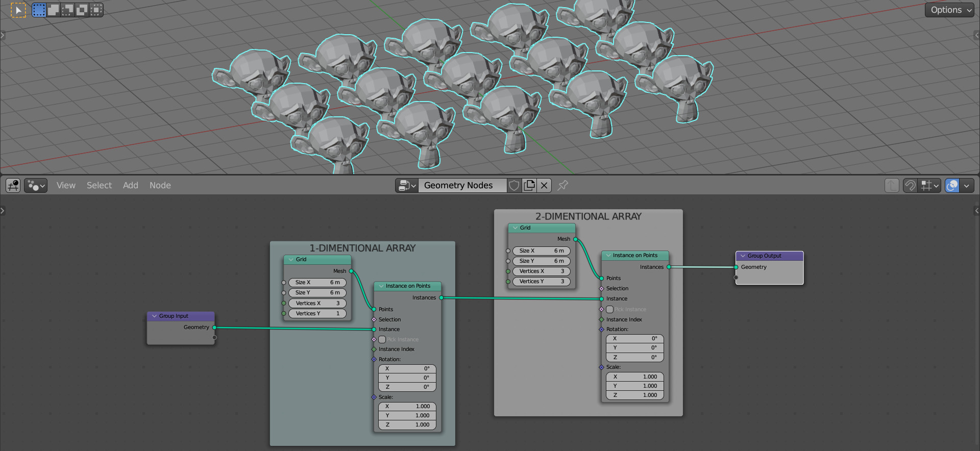Image resolution: width=980 pixels, height=451 pixels.
Task: Enable Pick Instance checkbox in 1-DIMENTIONAL ARRAY frame
Action: pos(382,339)
